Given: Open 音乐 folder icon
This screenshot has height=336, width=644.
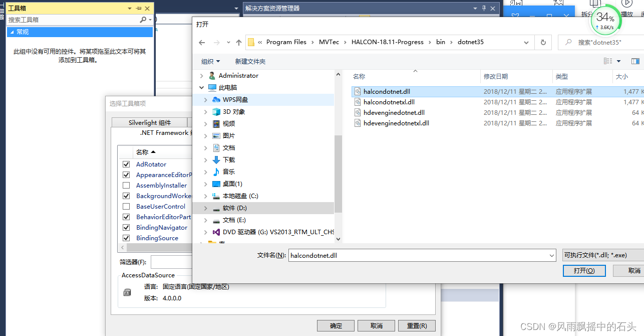Looking at the screenshot, I should click(216, 172).
